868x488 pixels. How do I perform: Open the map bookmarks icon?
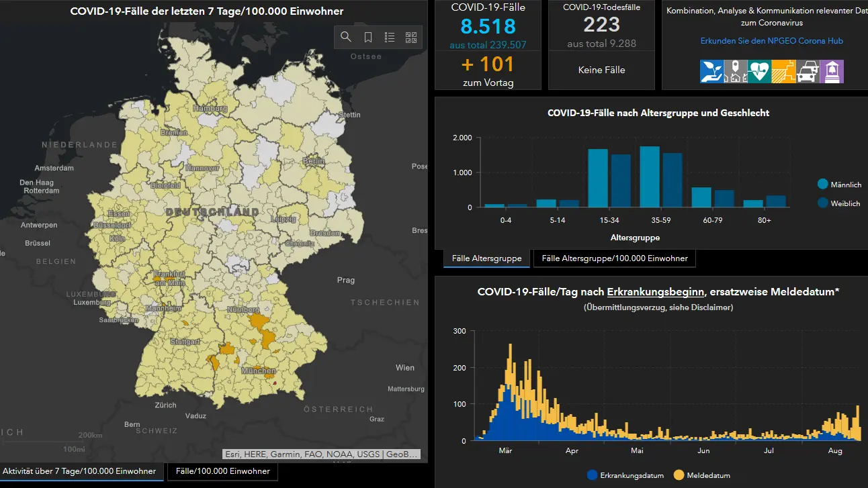click(x=368, y=37)
